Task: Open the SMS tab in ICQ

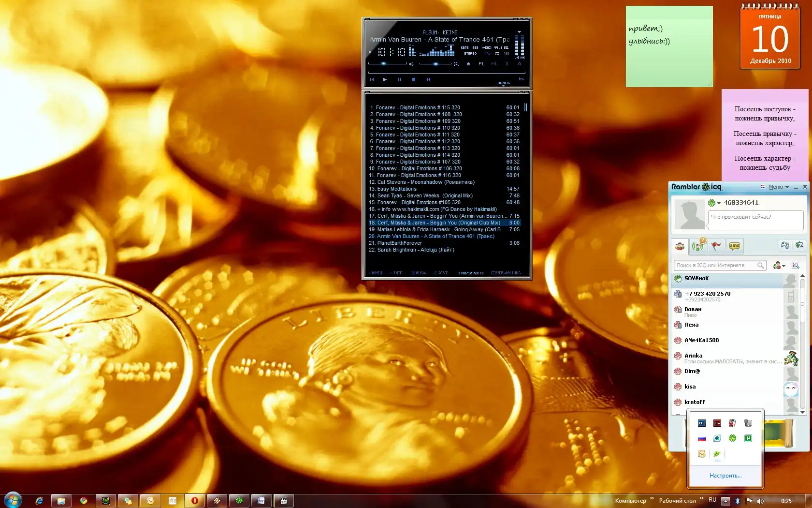Action: click(x=735, y=246)
